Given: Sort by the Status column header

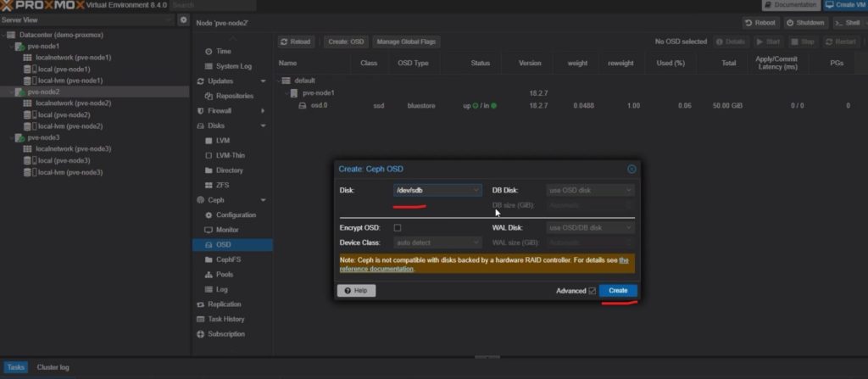Looking at the screenshot, I should [x=480, y=63].
